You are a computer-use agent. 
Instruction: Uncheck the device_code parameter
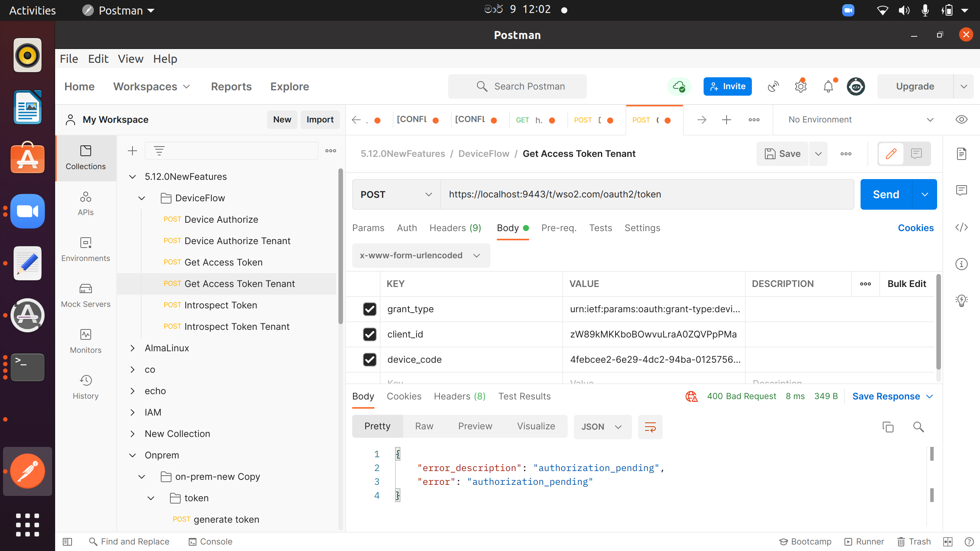[x=369, y=360]
